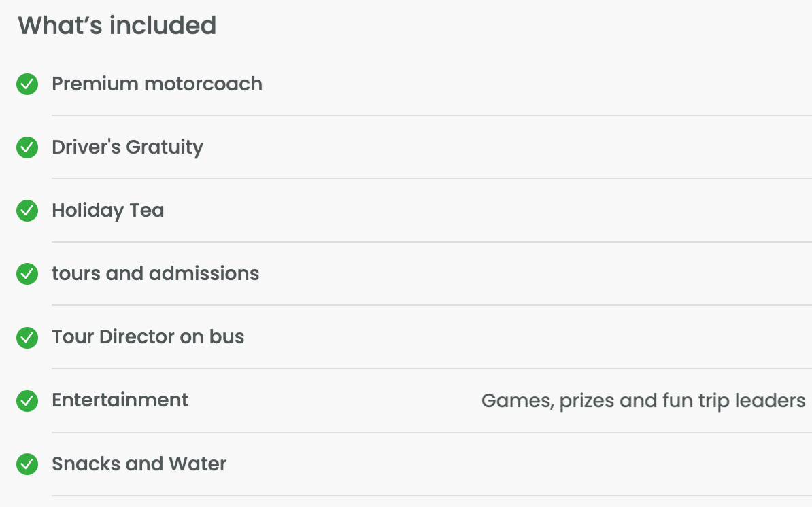Select the checkmark icon next to Holiday Tea
Screen dimensions: 812x507
tap(27, 211)
